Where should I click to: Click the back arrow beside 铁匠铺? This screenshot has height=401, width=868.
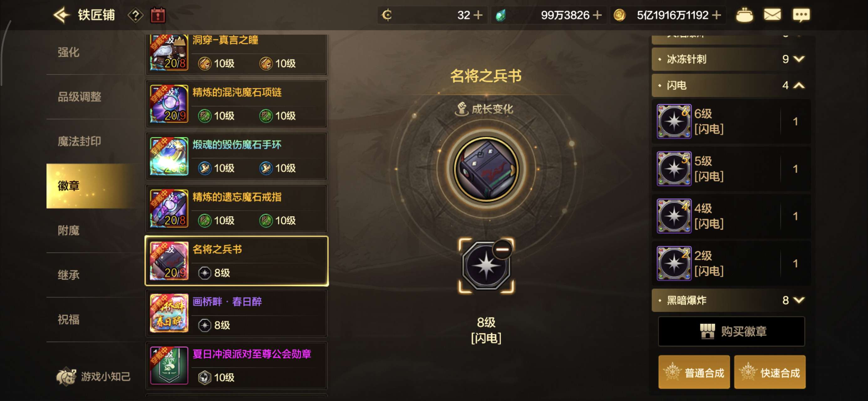[61, 15]
